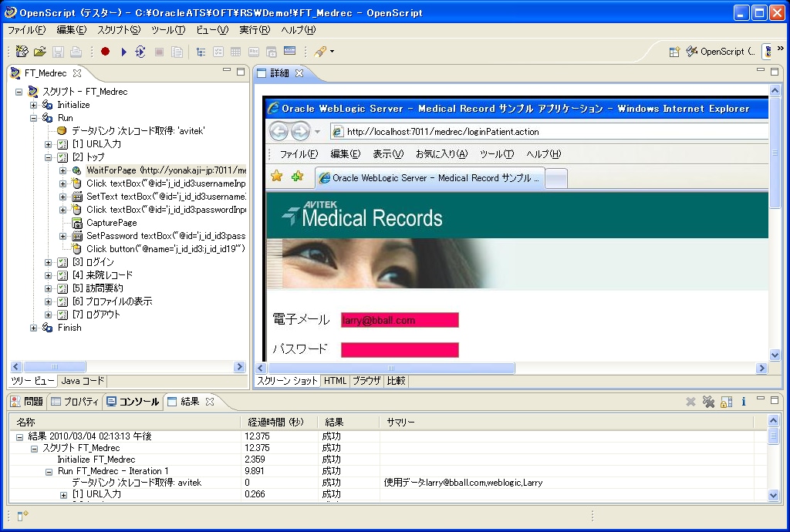Collapse the Run tree node
Image resolution: width=790 pixels, height=532 pixels.
[33, 118]
